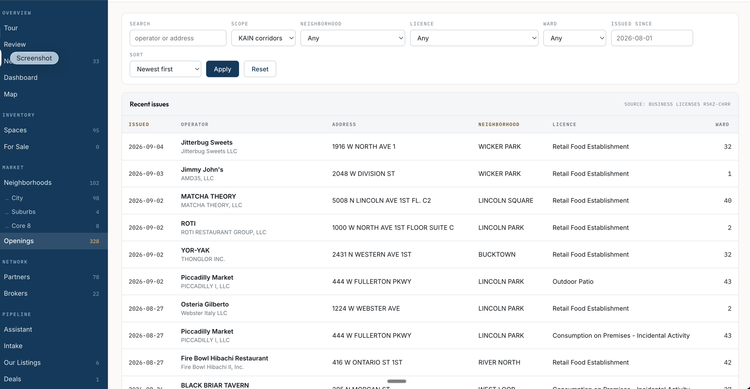This screenshot has width=750, height=389.
Task: Sort by the Issued column header
Action: [139, 124]
